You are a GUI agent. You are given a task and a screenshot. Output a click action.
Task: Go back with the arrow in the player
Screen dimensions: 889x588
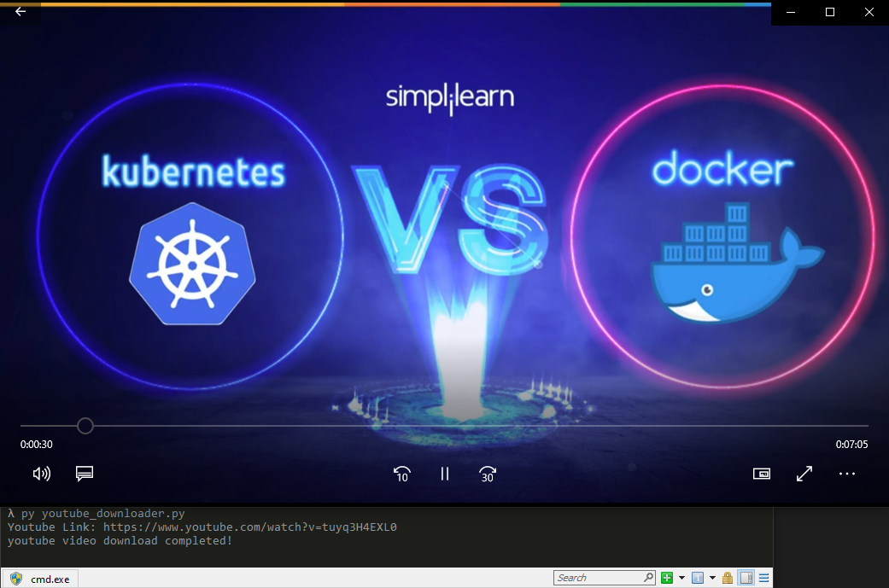[x=20, y=11]
